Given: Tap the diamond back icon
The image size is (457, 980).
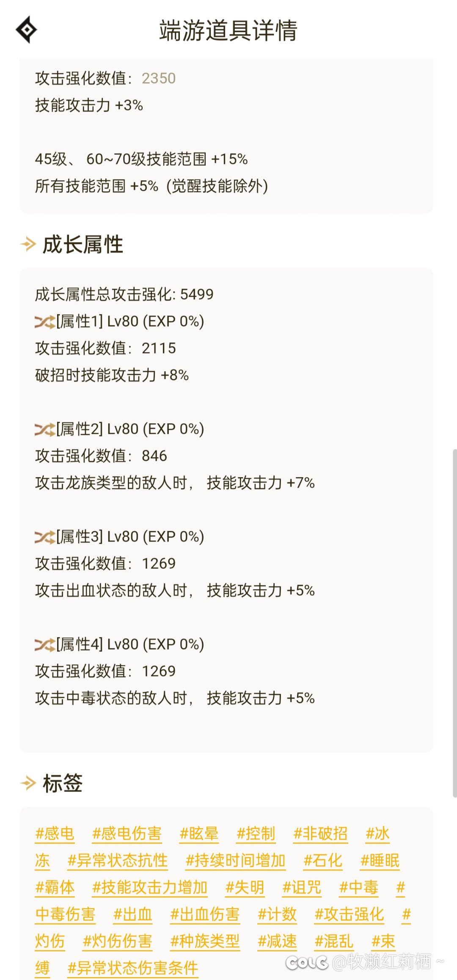Looking at the screenshot, I should click(x=26, y=30).
